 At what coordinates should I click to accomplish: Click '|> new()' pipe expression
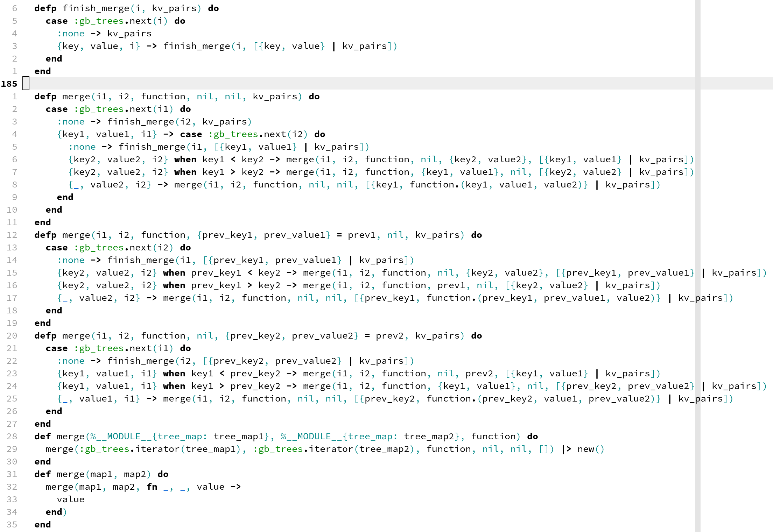(x=583, y=449)
